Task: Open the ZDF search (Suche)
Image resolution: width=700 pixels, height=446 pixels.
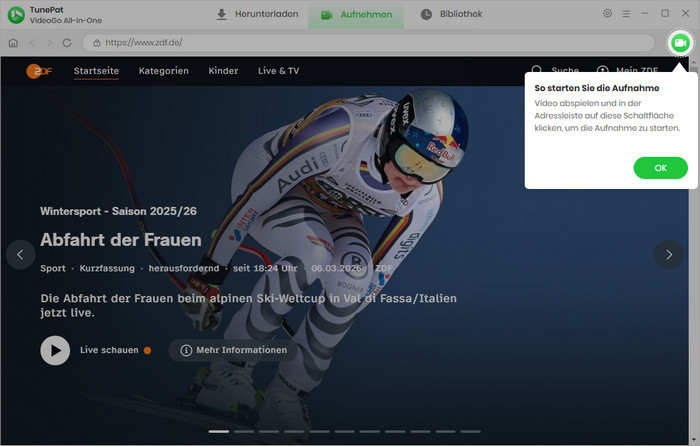Action: coord(555,71)
